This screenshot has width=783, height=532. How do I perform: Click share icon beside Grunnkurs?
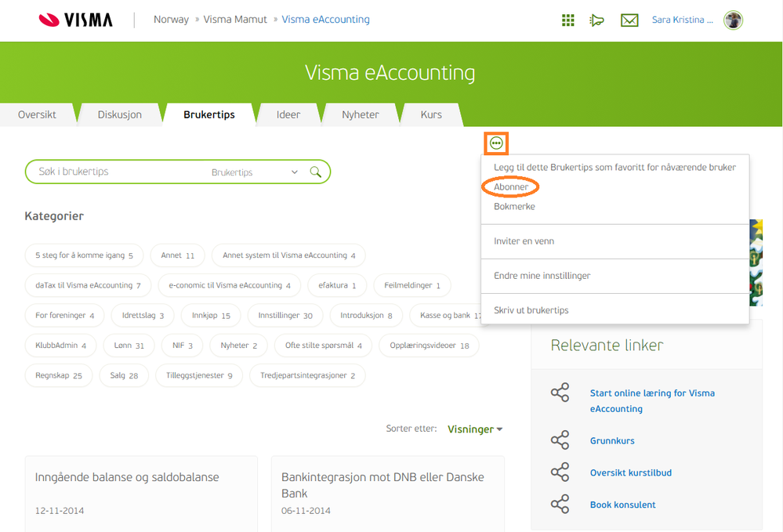point(560,440)
